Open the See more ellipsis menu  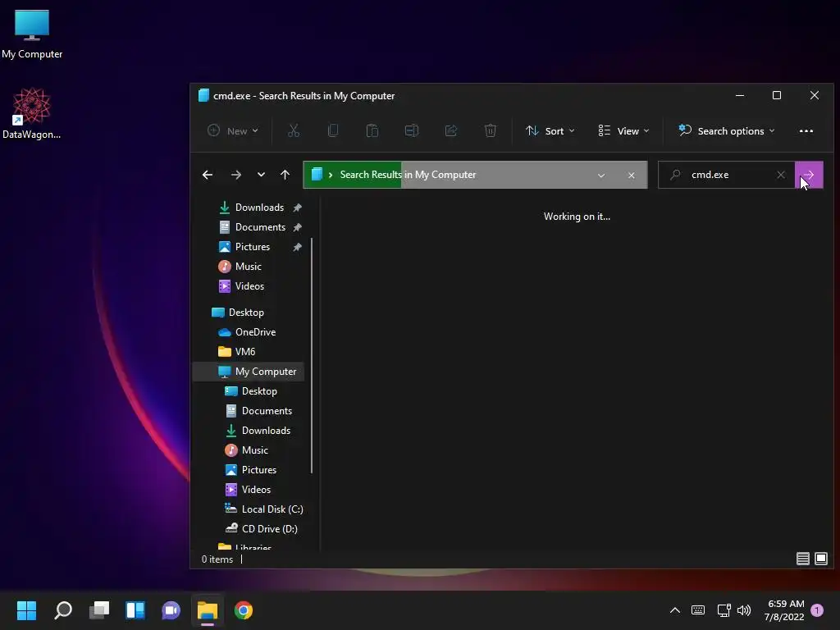coord(806,130)
